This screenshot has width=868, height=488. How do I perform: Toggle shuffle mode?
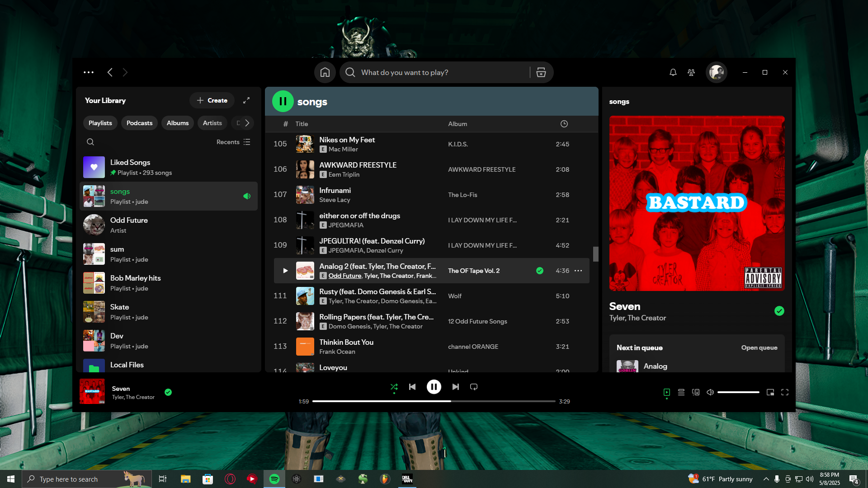pyautogui.click(x=394, y=387)
